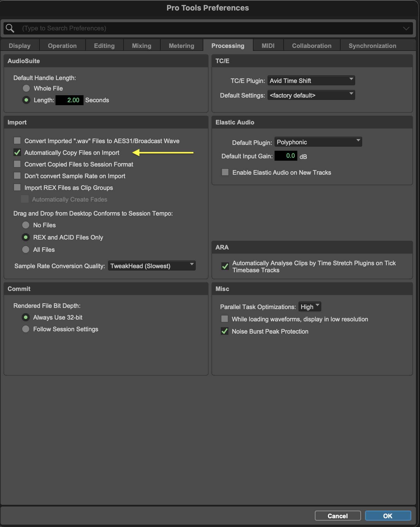Open the MIDI tab
The image size is (420, 527).
[268, 46]
